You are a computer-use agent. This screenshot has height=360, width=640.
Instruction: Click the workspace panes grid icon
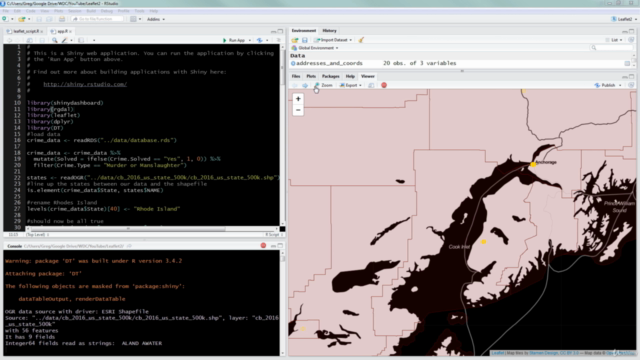(133, 19)
